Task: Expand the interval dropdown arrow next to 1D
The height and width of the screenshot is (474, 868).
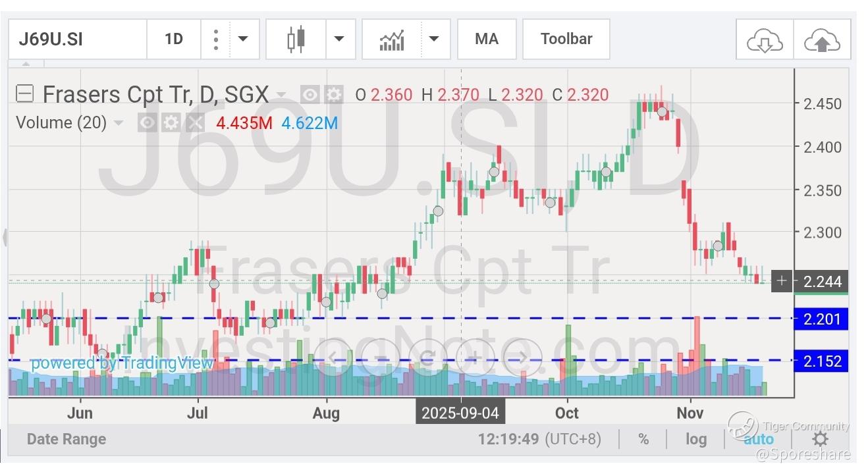Action: coord(243,39)
